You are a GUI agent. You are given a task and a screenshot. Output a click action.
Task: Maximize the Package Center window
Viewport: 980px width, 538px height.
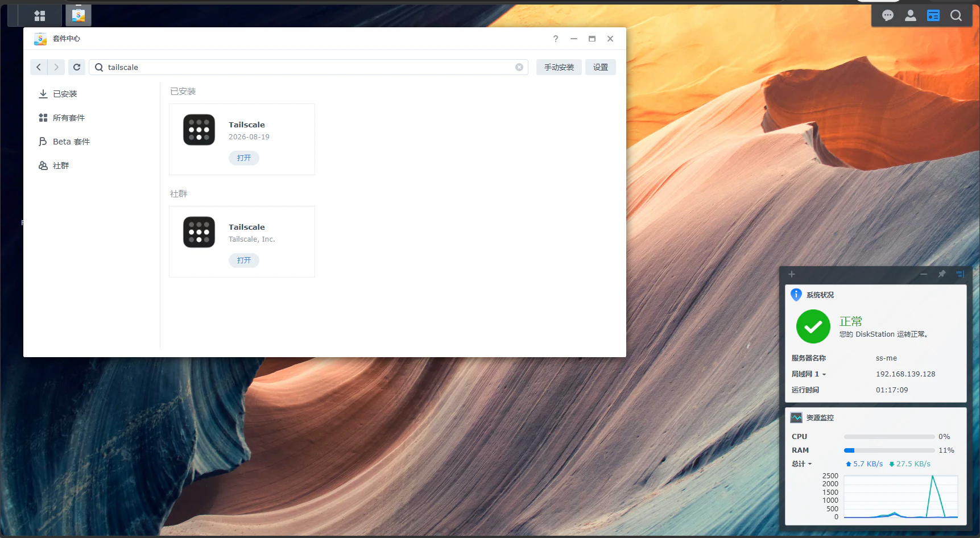coord(592,39)
